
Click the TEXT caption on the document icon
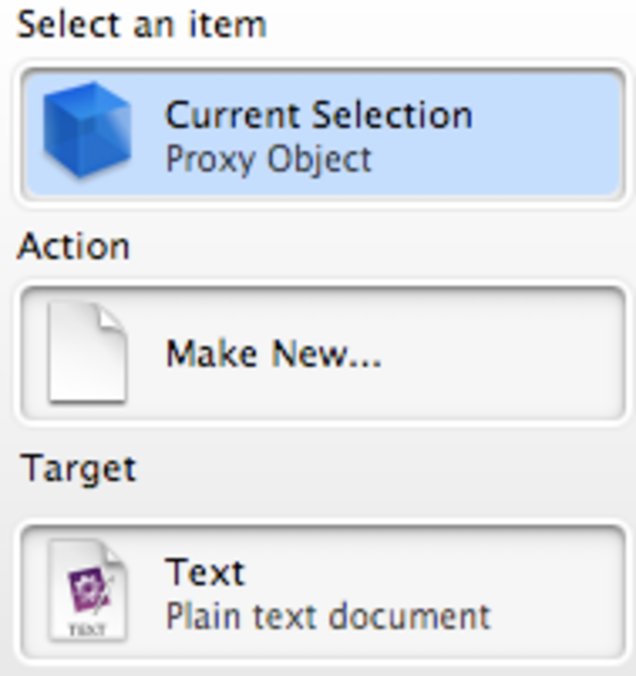pos(87,630)
